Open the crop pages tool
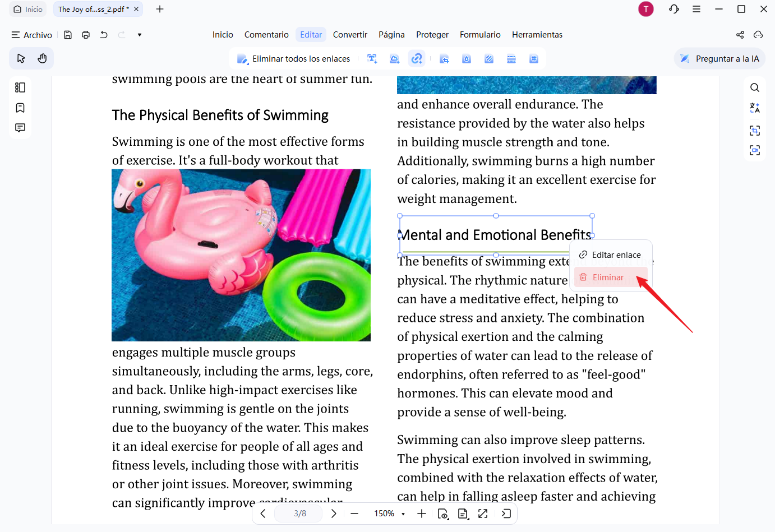775x532 pixels. tap(444, 58)
